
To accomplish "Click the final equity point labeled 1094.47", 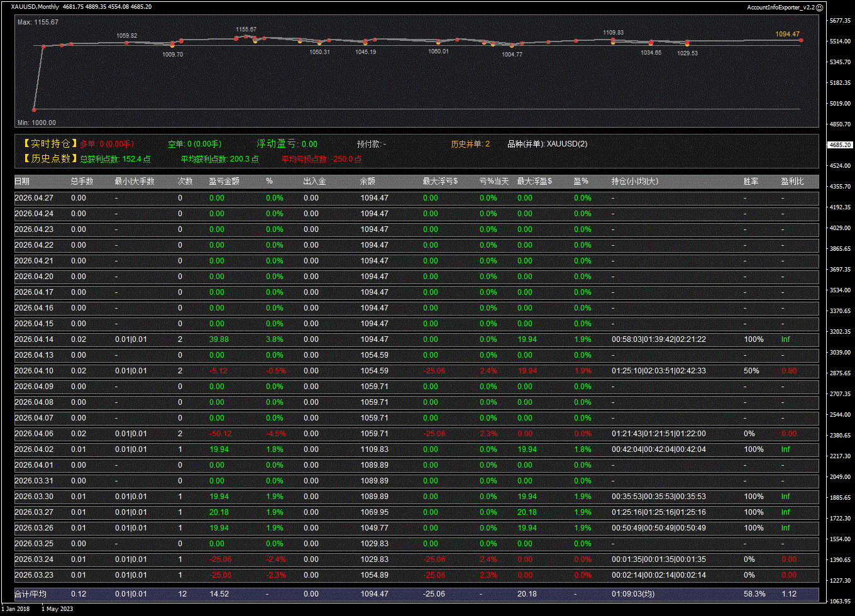I will (801, 40).
